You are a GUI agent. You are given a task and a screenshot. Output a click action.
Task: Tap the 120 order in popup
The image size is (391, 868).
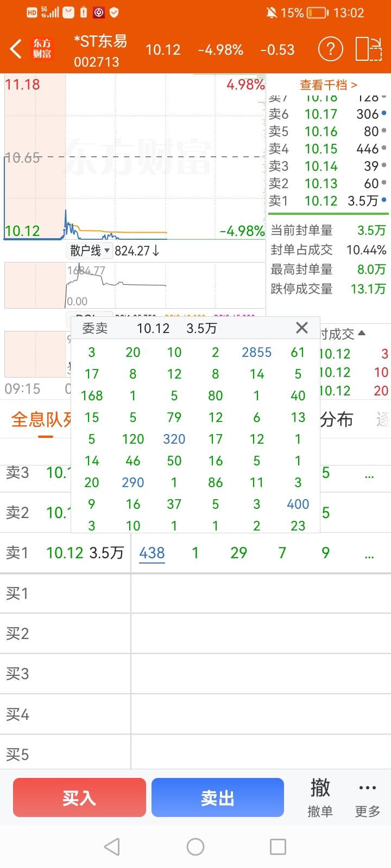(133, 439)
